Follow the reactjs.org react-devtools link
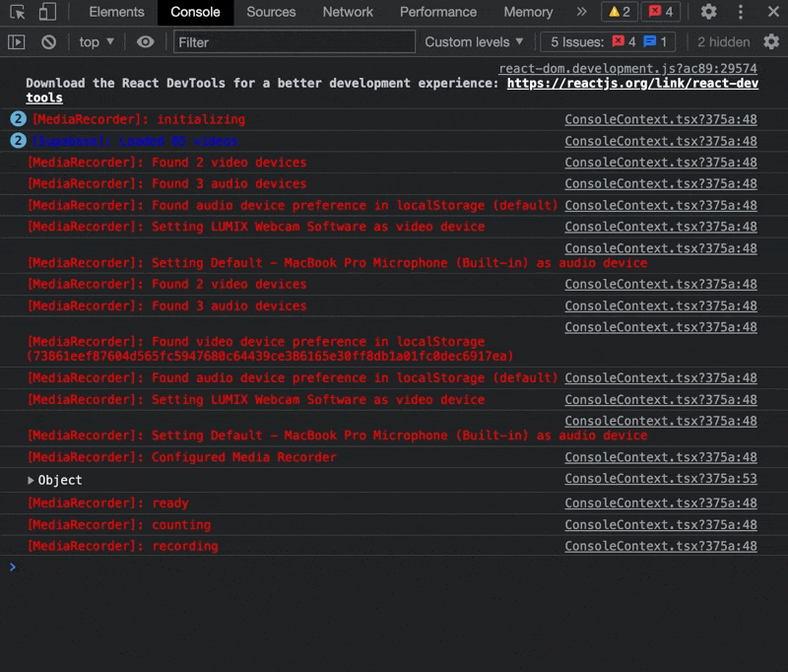The height and width of the screenshot is (672, 788). pyautogui.click(x=632, y=83)
